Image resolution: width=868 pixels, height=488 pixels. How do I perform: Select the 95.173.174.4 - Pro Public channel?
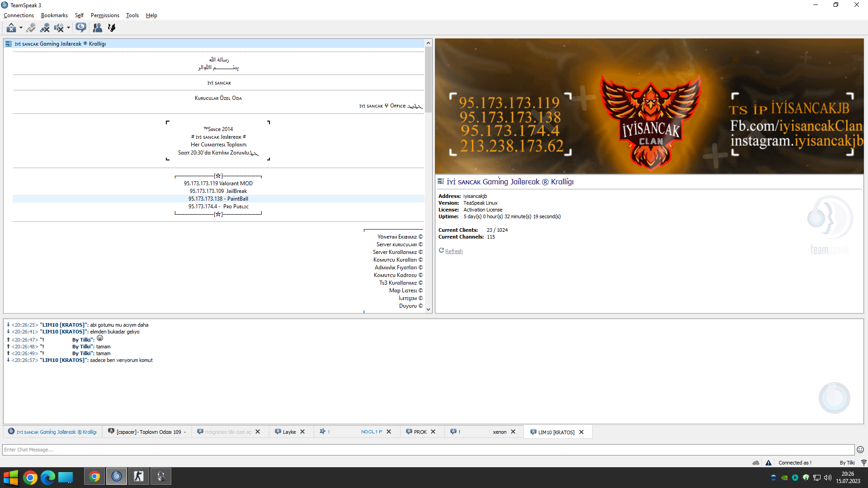tap(218, 206)
